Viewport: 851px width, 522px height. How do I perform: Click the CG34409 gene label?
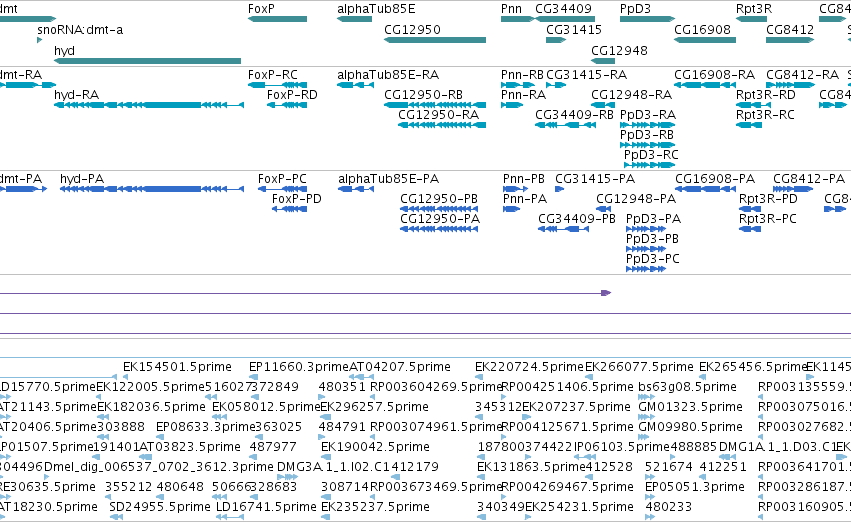tap(563, 9)
